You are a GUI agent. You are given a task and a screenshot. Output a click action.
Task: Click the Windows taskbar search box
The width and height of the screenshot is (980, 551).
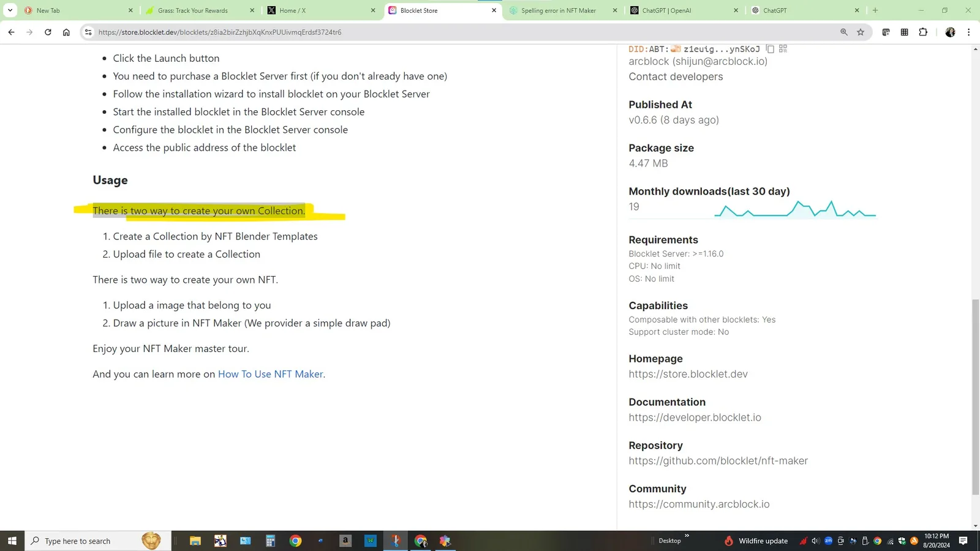tap(98, 541)
